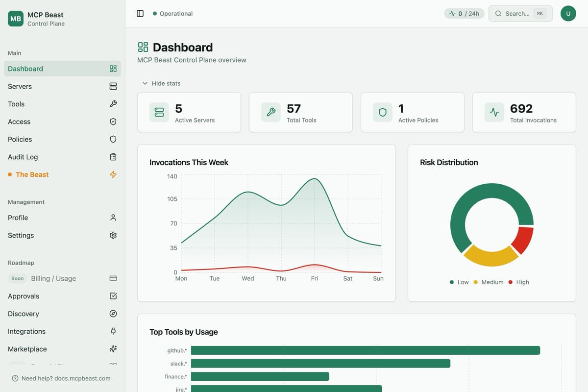The width and height of the screenshot is (588, 392).
Task: Click the Marketplace sparkle icon
Action: point(113,349)
